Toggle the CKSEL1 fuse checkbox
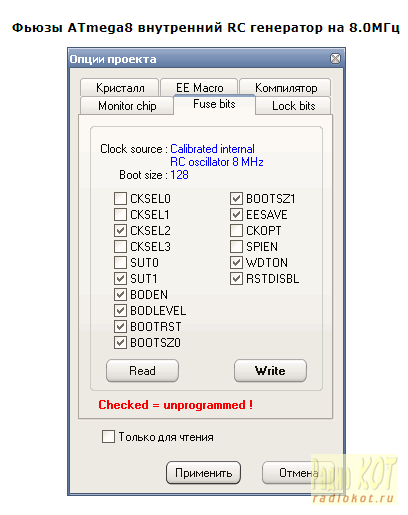Viewport: 408px width, 515px height. coord(120,214)
